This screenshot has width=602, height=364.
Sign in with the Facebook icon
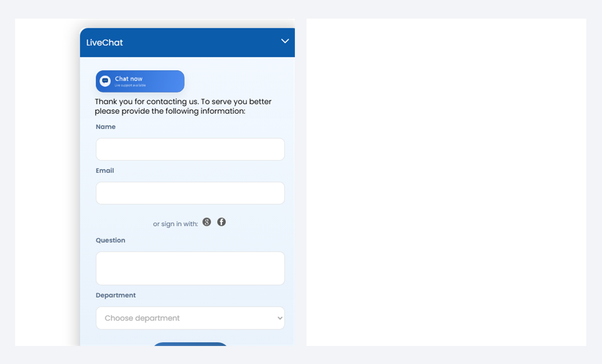(221, 222)
